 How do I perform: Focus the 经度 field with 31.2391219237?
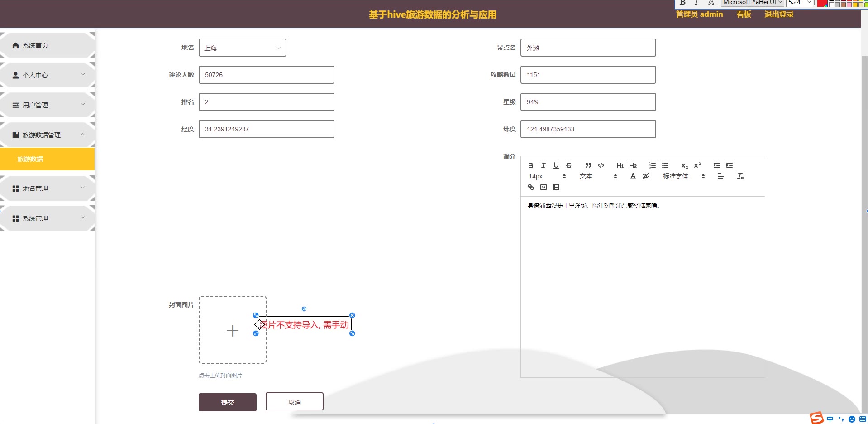267,129
